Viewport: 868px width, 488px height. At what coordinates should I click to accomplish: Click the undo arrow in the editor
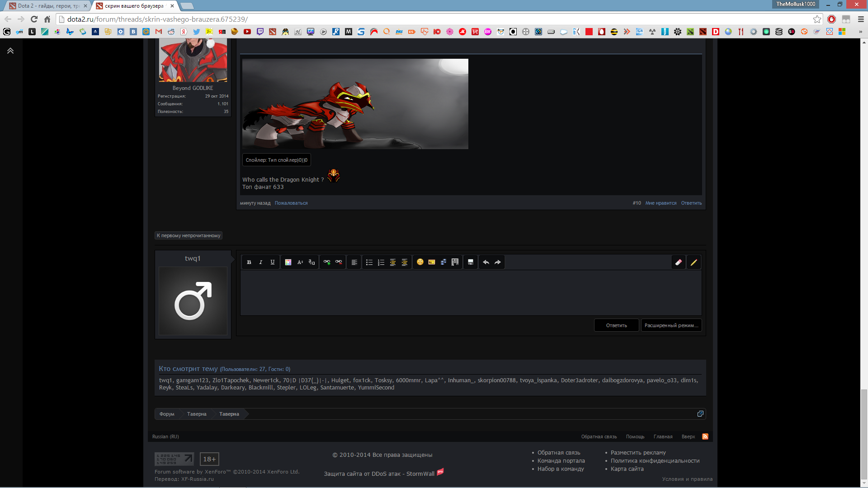pyautogui.click(x=486, y=262)
